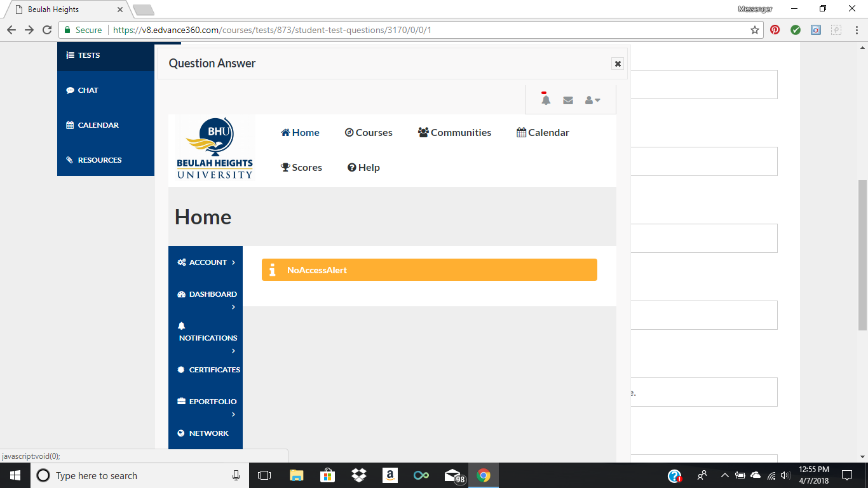Open the Courses menu item
The image size is (868, 488).
click(369, 133)
